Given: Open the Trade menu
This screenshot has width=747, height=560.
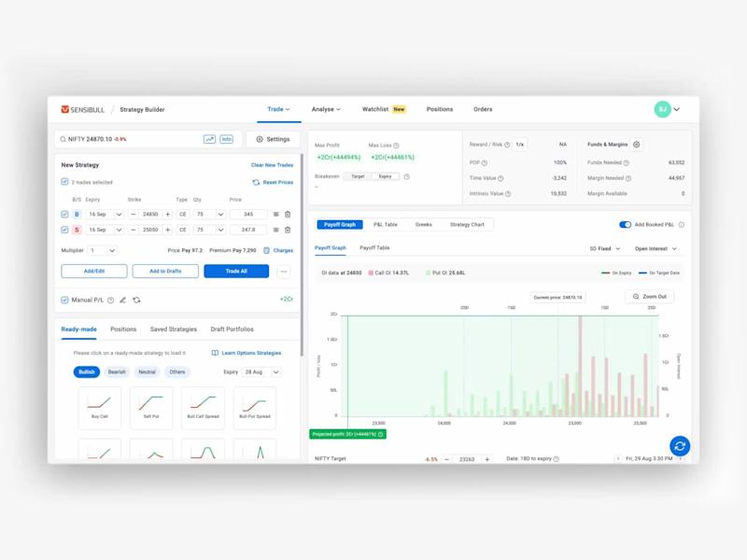Looking at the screenshot, I should [278, 109].
